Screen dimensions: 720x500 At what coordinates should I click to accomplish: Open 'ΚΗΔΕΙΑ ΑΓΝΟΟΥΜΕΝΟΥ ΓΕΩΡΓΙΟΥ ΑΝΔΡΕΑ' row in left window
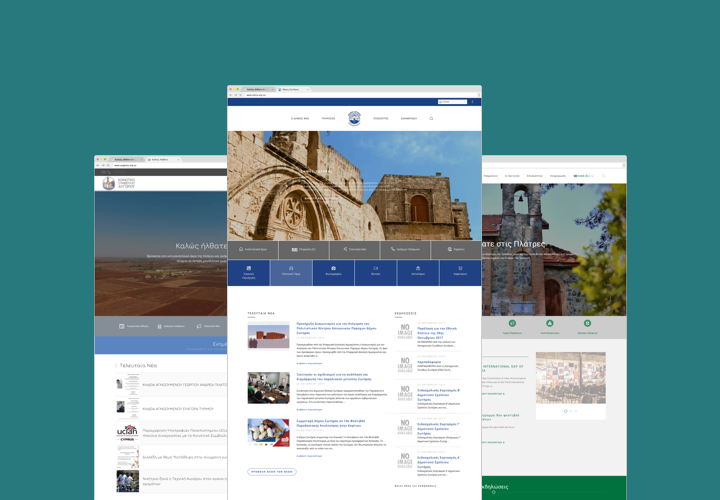(x=171, y=384)
